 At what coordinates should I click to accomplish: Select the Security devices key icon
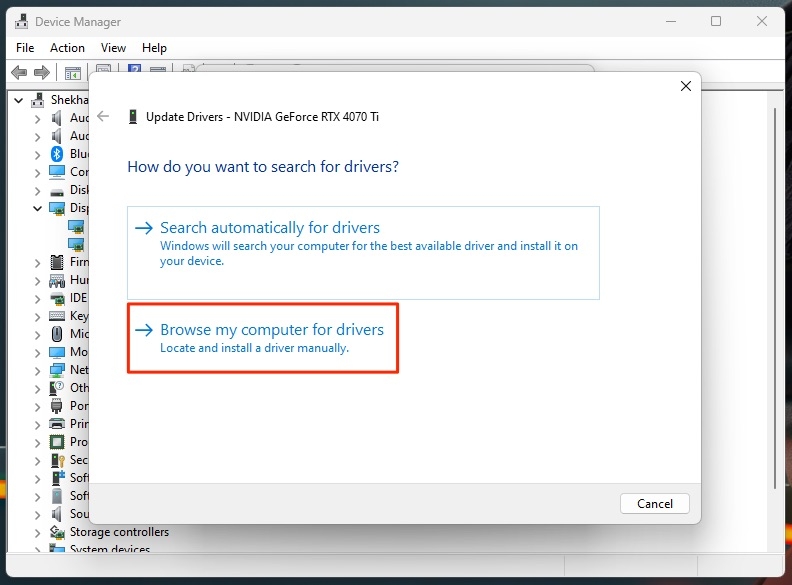point(58,460)
